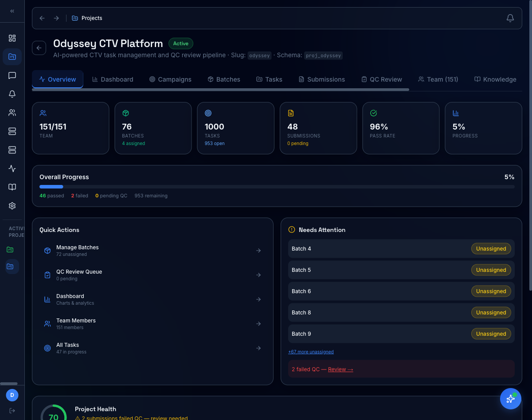Viewport: 532px width, 420px height.
Task: Switch to the Dashboard tab
Action: [x=113, y=79]
